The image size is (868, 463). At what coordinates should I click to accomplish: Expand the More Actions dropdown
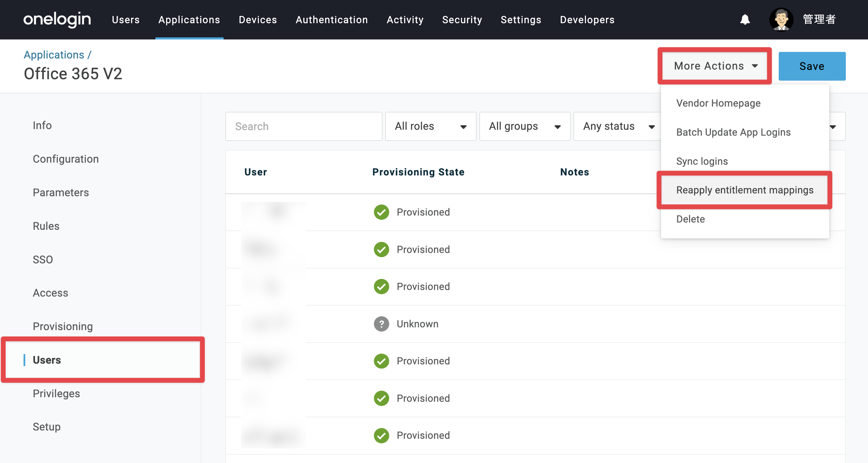[x=715, y=66]
